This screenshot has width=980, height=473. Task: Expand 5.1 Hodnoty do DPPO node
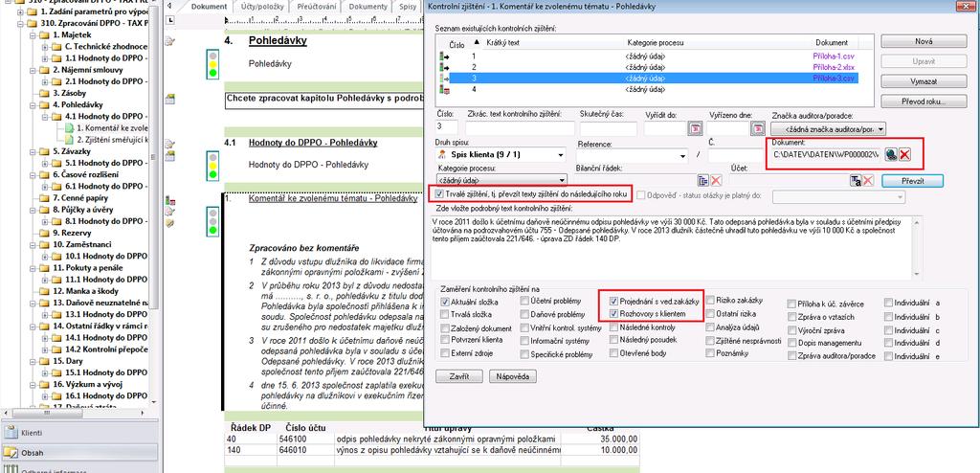tap(44, 164)
